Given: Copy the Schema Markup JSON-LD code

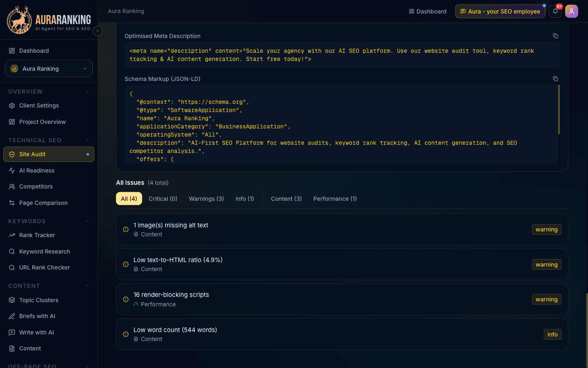Looking at the screenshot, I should click(x=555, y=79).
